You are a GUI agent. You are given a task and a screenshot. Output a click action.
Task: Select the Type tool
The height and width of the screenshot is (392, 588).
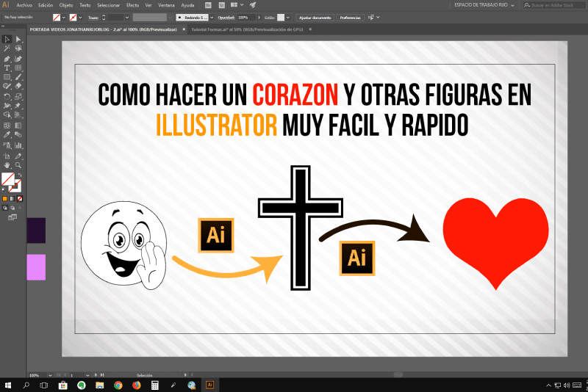click(x=7, y=68)
